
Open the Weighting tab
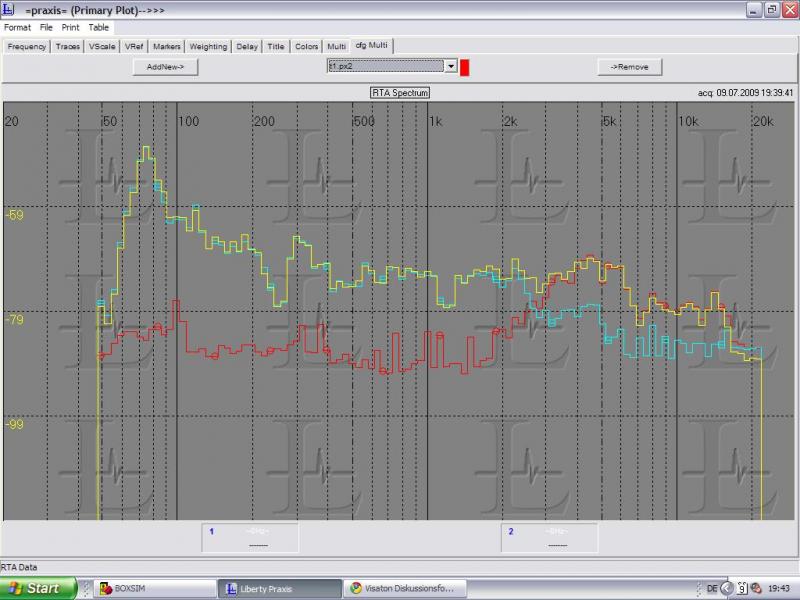[208, 46]
